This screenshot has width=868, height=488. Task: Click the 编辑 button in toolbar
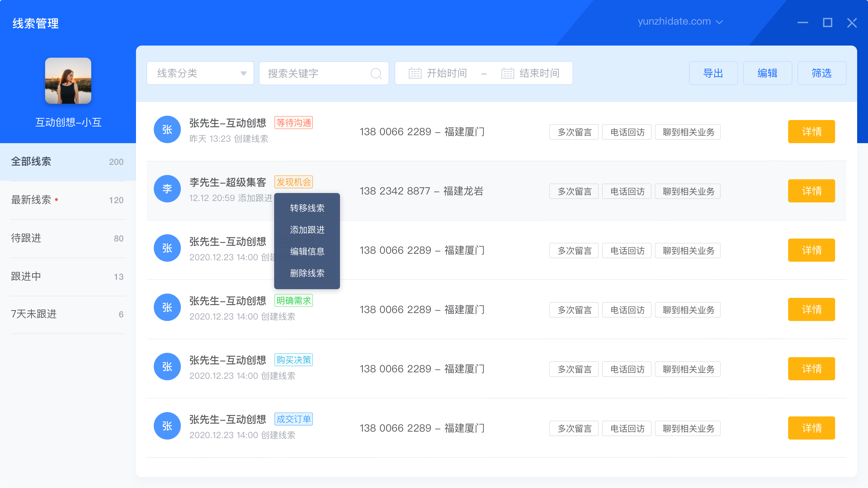[x=767, y=73]
